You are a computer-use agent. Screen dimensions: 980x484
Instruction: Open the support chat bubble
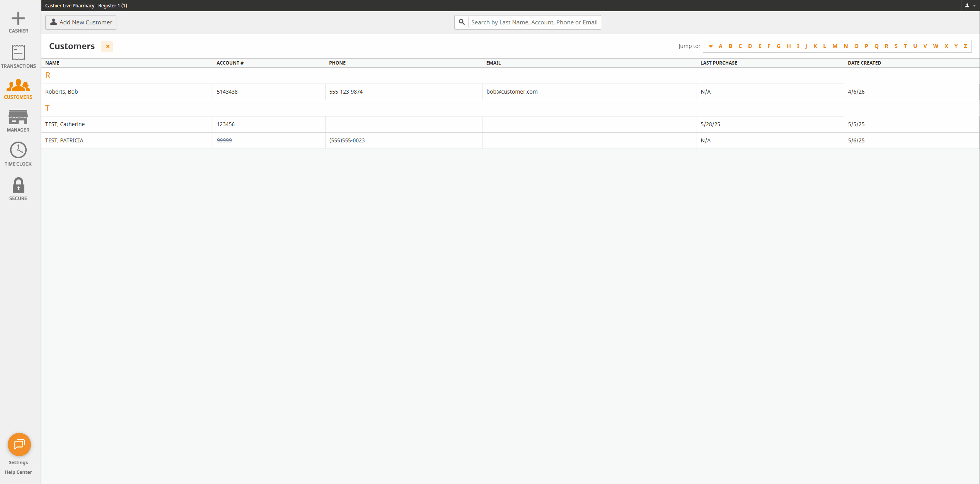[19, 445]
